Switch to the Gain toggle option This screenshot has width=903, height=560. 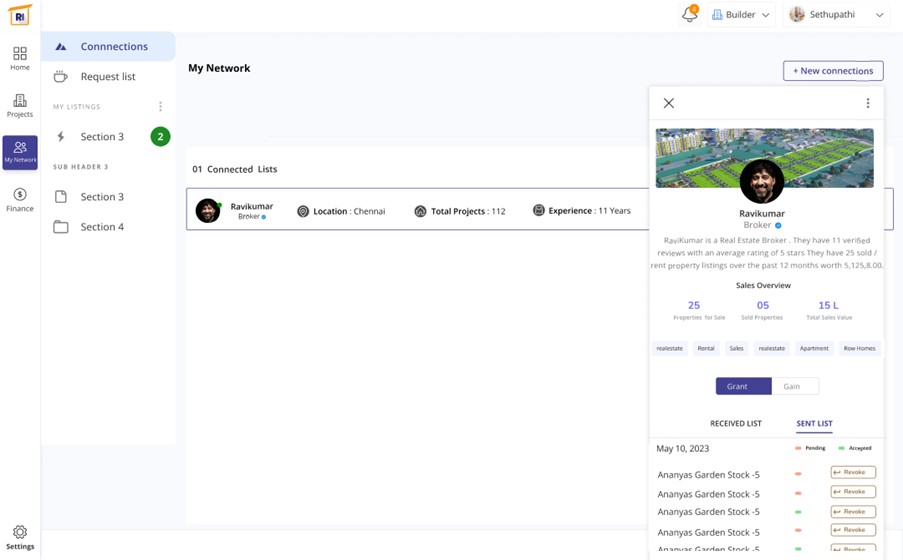click(794, 386)
